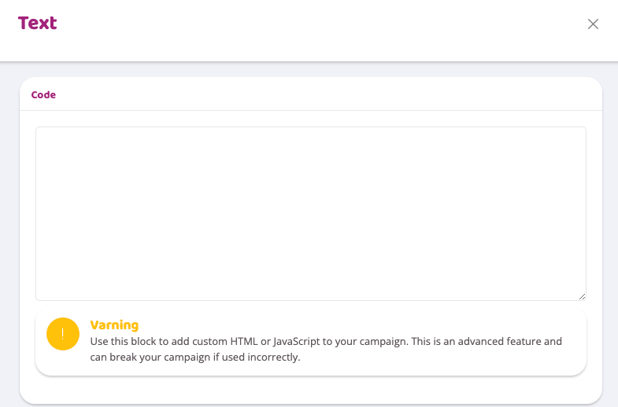Screen dimensions: 618x407
Task: Focus the empty code text area
Action: [310, 212]
